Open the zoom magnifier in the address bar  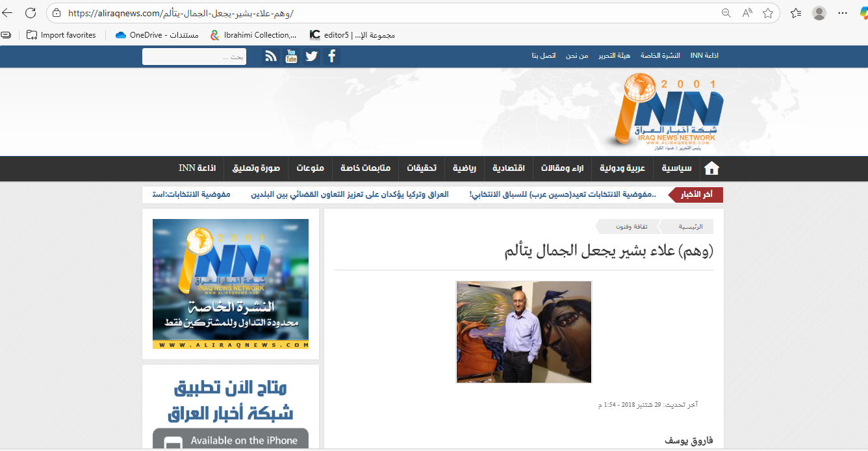click(726, 13)
